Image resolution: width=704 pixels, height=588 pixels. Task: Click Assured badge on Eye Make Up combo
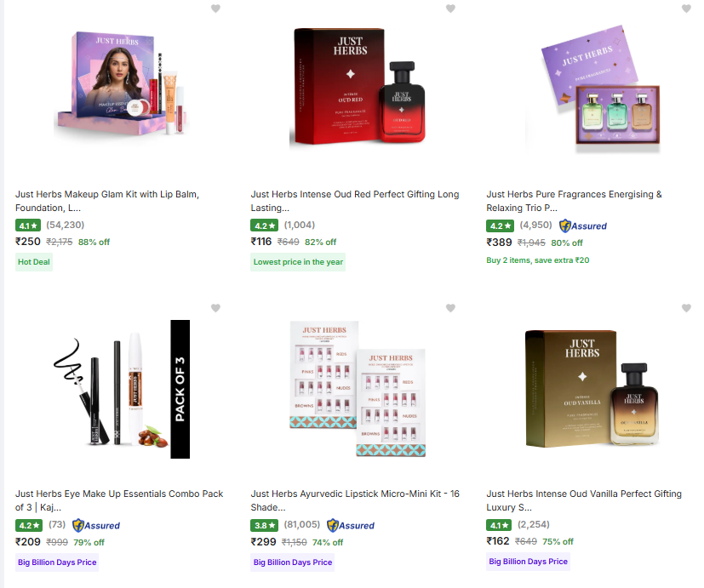96,525
